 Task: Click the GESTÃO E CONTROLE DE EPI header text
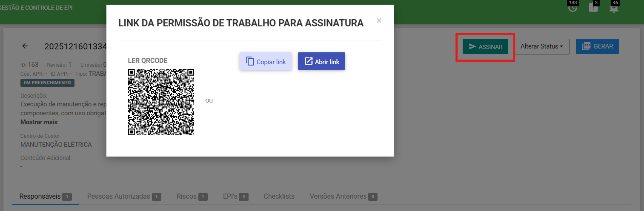(x=36, y=8)
